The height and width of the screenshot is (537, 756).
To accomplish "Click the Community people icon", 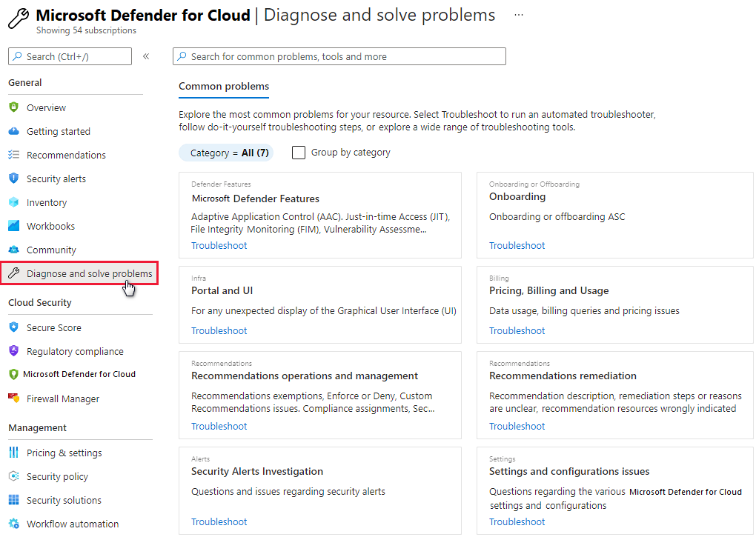I will click(x=13, y=250).
